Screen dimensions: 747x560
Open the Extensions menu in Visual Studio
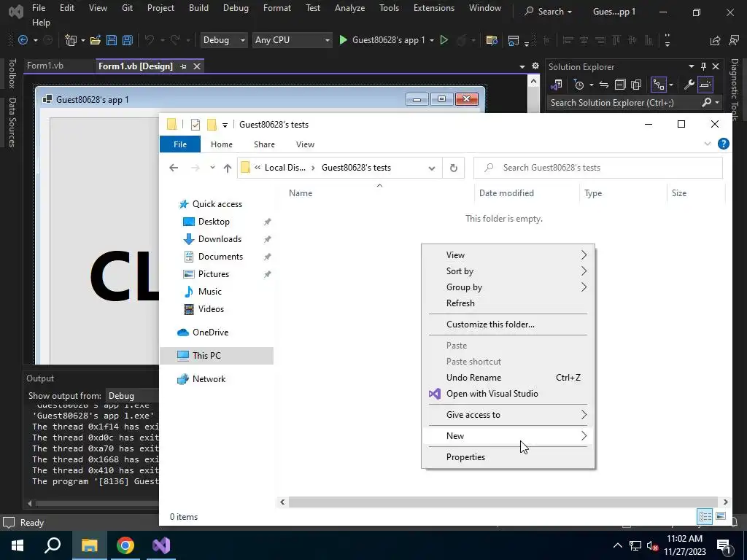coord(433,8)
